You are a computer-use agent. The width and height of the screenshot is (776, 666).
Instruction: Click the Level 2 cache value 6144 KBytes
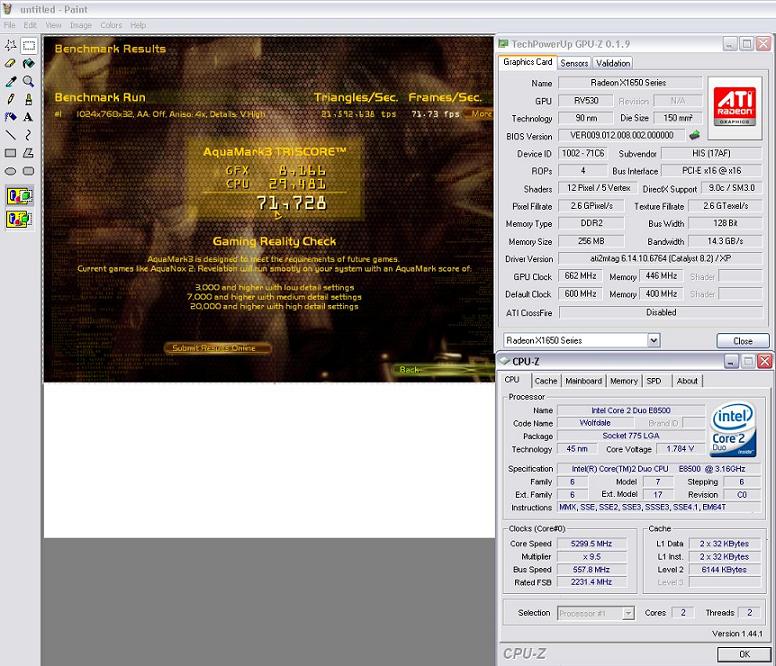(724, 570)
